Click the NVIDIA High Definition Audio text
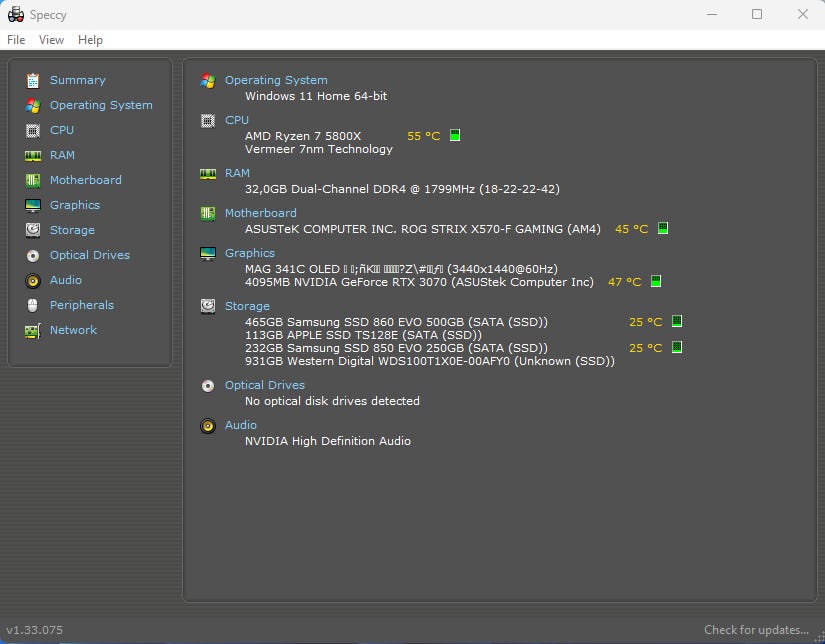Viewport: 825px width, 644px height. pyautogui.click(x=327, y=441)
